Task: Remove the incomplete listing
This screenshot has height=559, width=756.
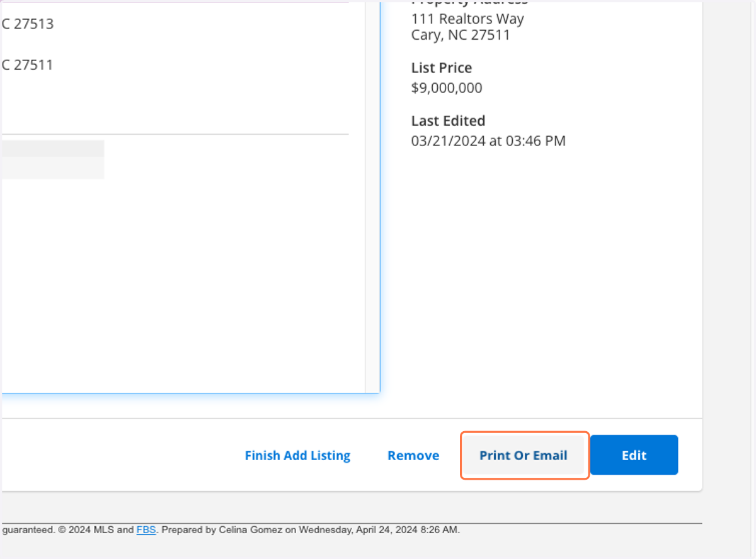Action: click(x=413, y=455)
